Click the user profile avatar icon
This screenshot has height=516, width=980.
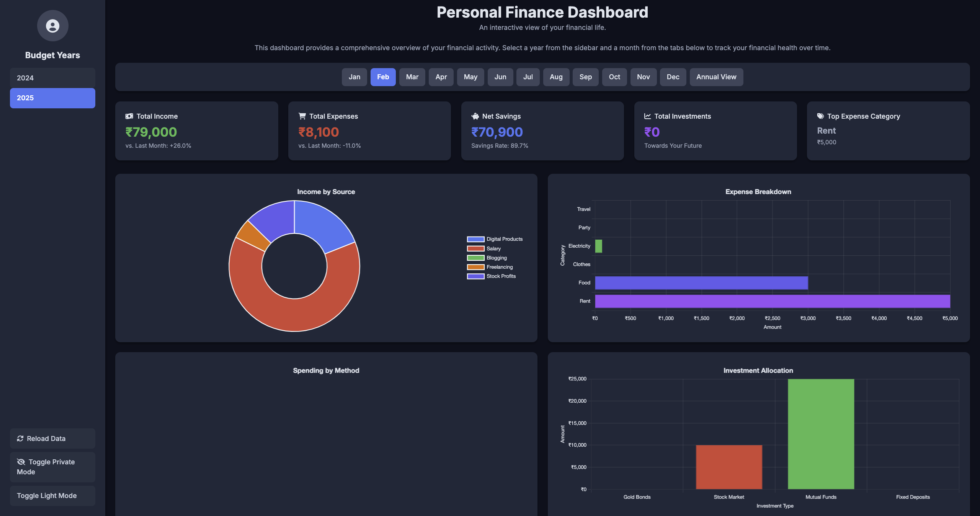pos(52,26)
